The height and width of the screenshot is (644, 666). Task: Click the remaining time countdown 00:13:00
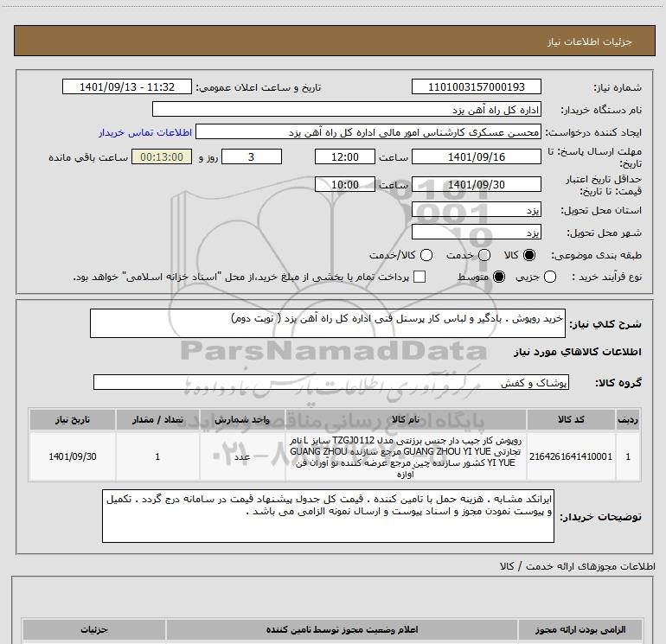162,156
